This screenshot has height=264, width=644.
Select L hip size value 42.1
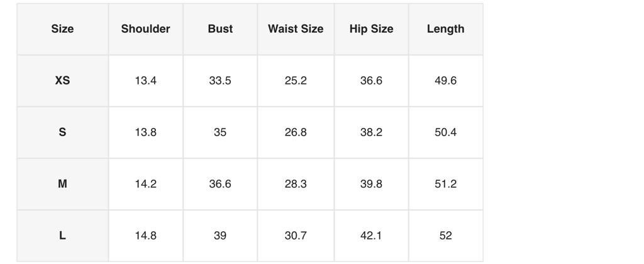click(371, 236)
